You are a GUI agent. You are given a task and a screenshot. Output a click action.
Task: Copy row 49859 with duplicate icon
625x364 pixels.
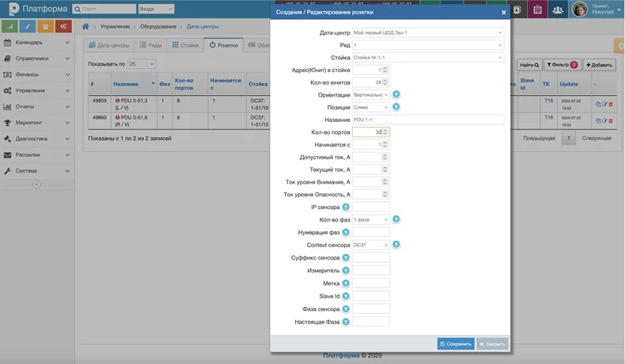click(598, 104)
